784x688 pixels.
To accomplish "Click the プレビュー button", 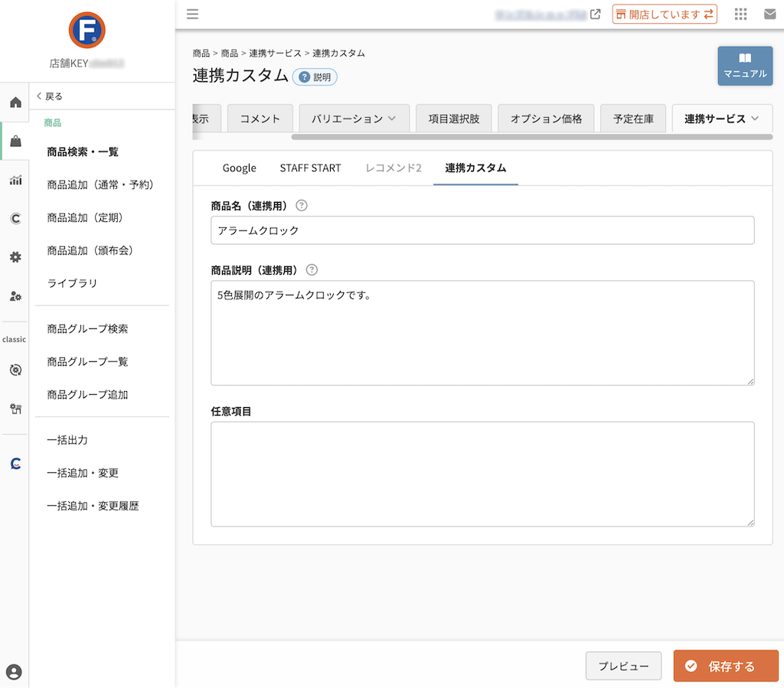I will [623, 666].
